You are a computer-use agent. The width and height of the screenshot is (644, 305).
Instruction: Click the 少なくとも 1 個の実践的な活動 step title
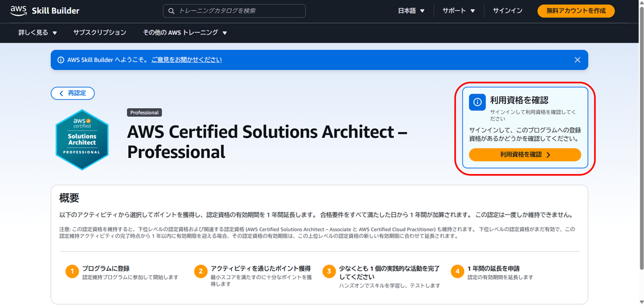tap(389, 273)
